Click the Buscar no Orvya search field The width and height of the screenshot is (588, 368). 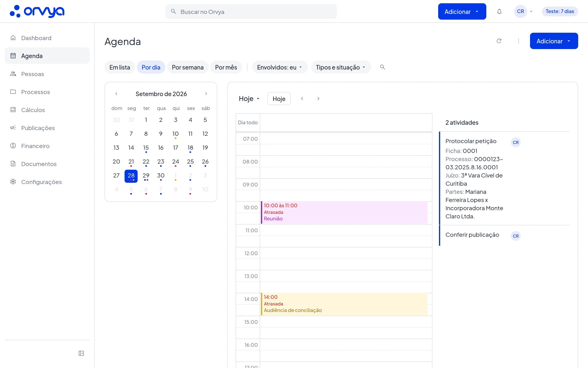click(x=251, y=11)
